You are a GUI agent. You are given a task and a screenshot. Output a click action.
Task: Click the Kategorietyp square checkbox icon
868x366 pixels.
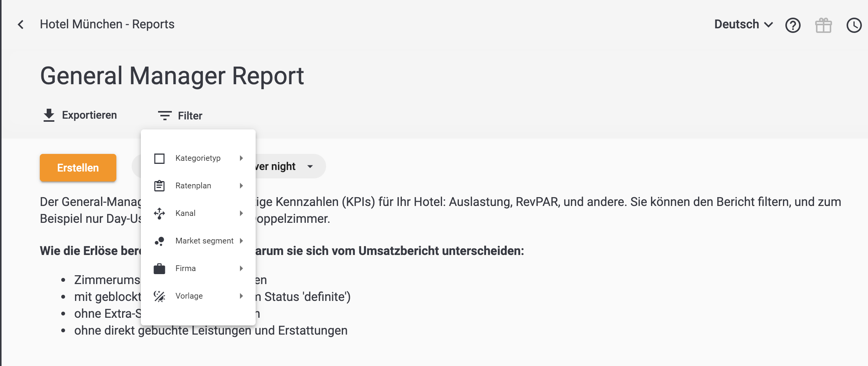[159, 158]
